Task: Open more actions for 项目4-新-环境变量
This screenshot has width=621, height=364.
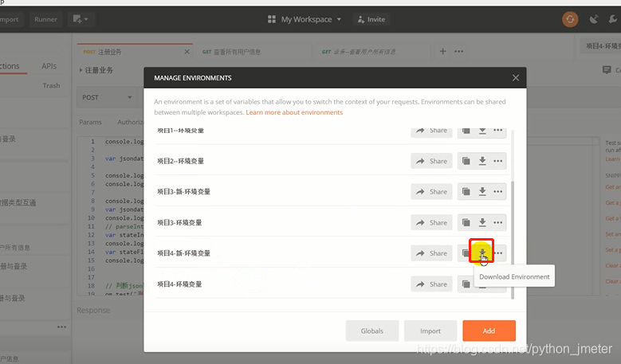Action: coord(498,253)
